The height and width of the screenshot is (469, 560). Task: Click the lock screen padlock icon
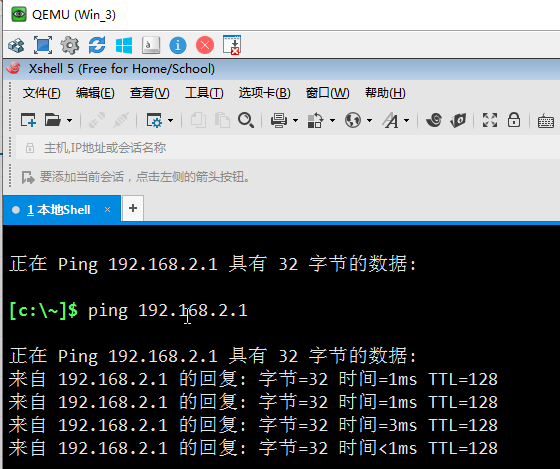click(x=514, y=120)
